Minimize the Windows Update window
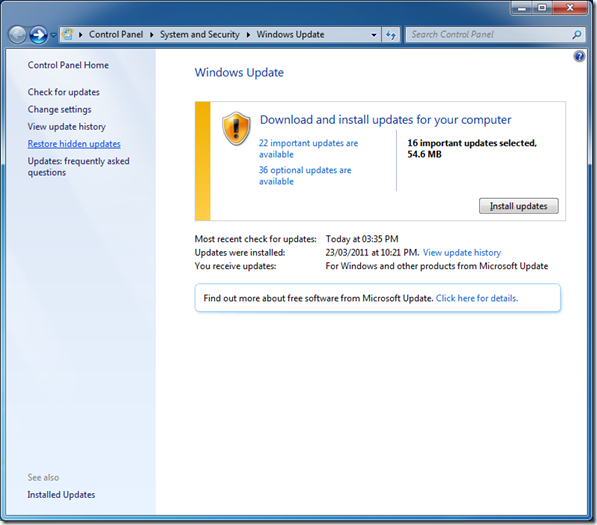 [x=522, y=8]
